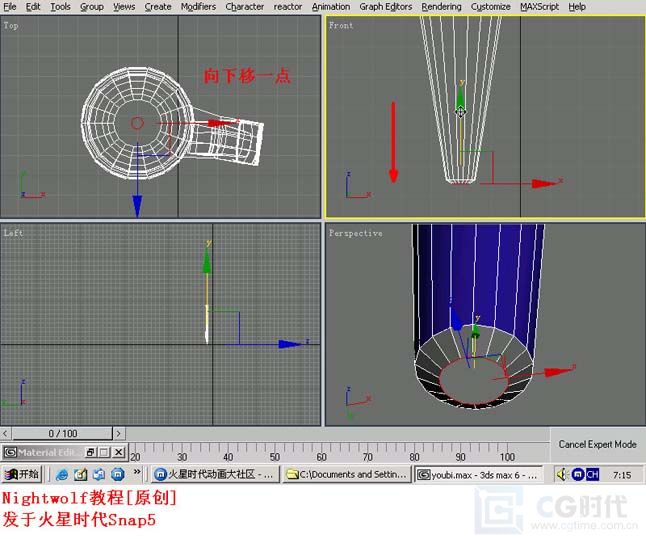This screenshot has width=646, height=539.
Task: Open the Views menu
Action: (x=124, y=7)
